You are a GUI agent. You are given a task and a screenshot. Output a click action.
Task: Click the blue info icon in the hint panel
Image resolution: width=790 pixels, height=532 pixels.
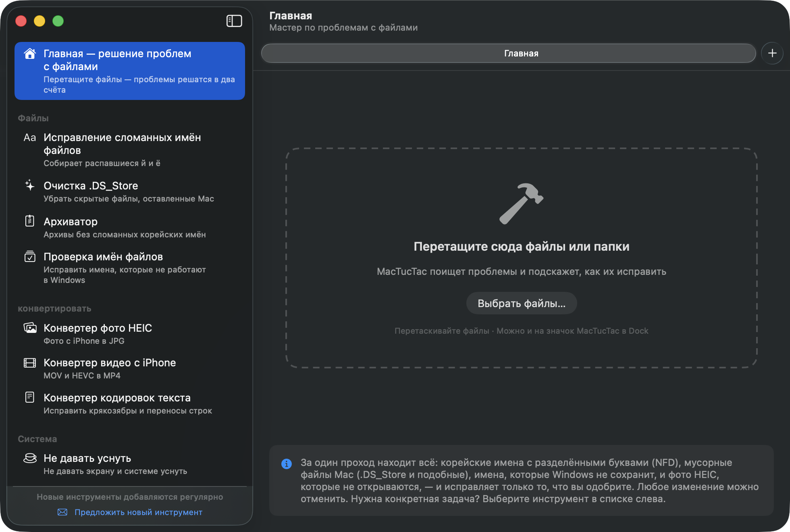tap(287, 464)
